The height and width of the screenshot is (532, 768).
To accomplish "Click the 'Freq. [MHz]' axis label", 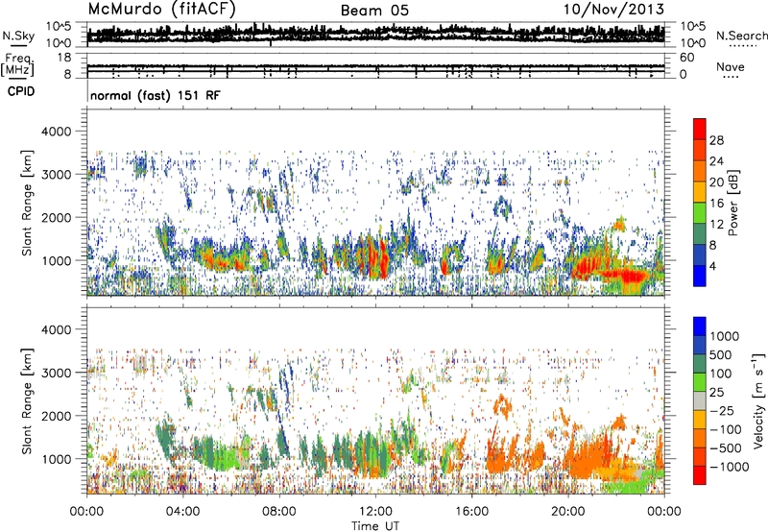I will pyautogui.click(x=18, y=64).
